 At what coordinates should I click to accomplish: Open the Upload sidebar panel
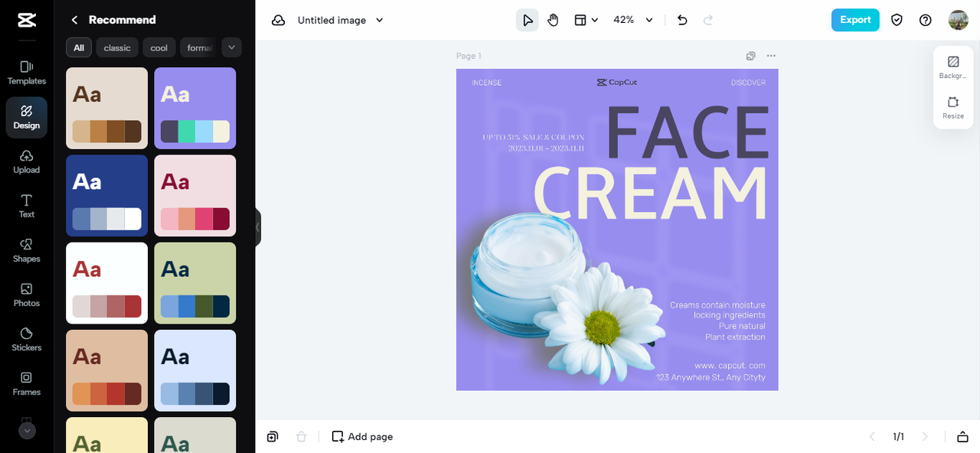coord(26,161)
